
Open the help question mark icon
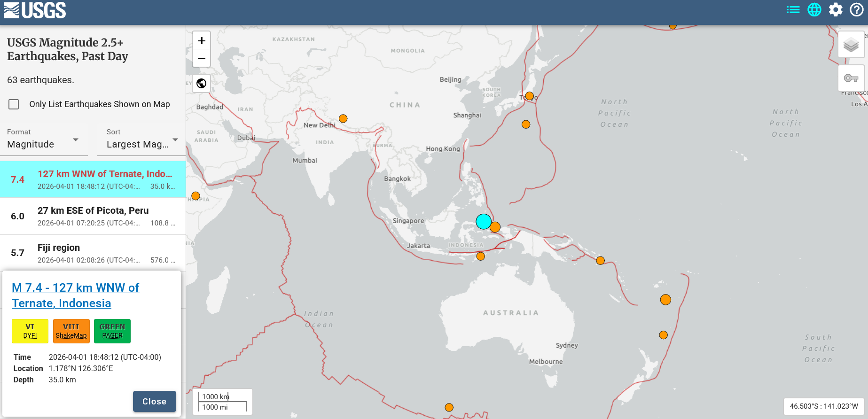tap(856, 10)
